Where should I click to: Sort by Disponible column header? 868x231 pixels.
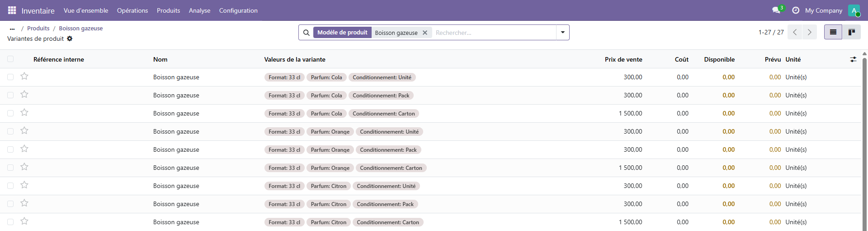tap(719, 59)
